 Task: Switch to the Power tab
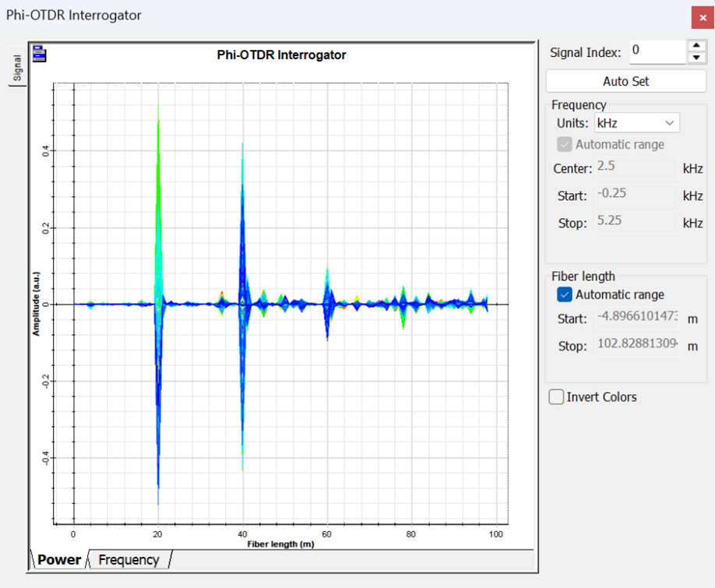[59, 559]
